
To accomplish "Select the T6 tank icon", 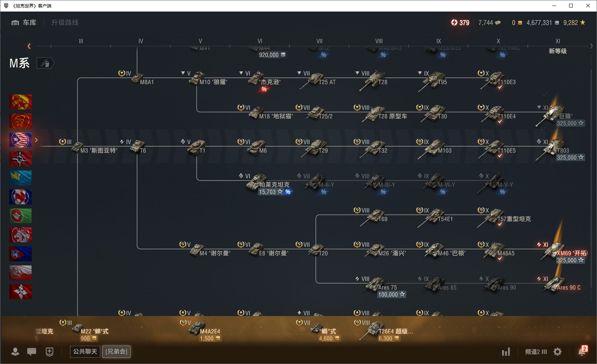I will [138, 146].
